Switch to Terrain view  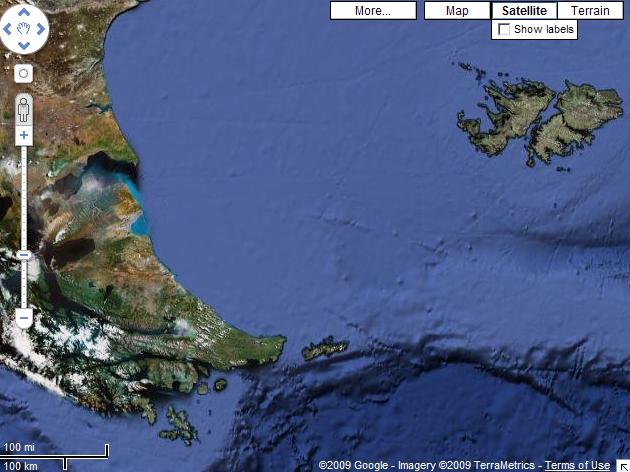click(x=590, y=11)
